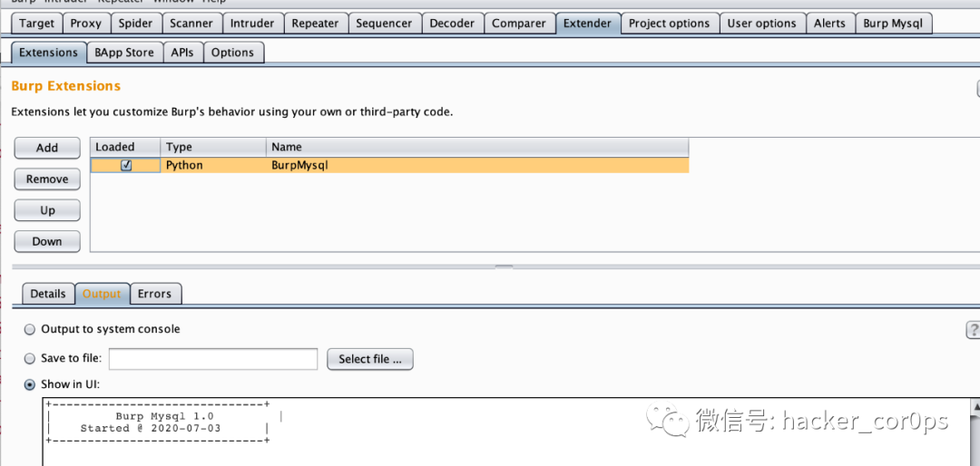Switch to the Proxy tab
The width and height of the screenshot is (980, 466).
coord(86,23)
